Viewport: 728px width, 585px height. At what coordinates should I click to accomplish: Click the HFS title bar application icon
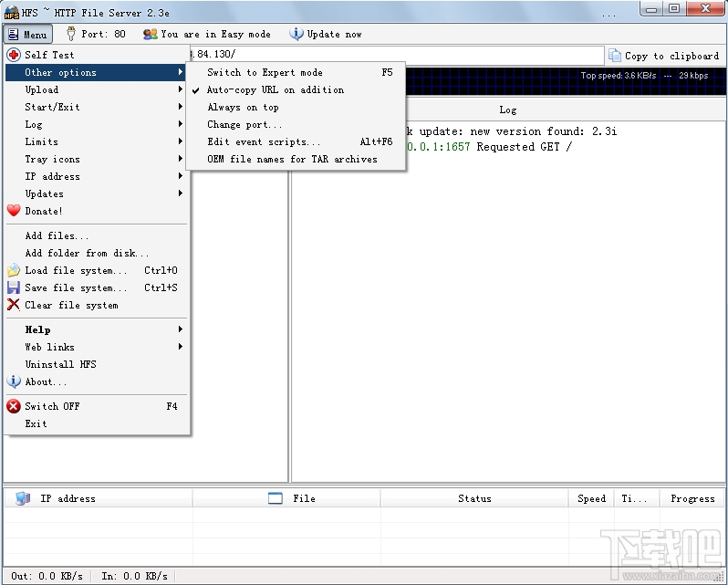pyautogui.click(x=12, y=13)
